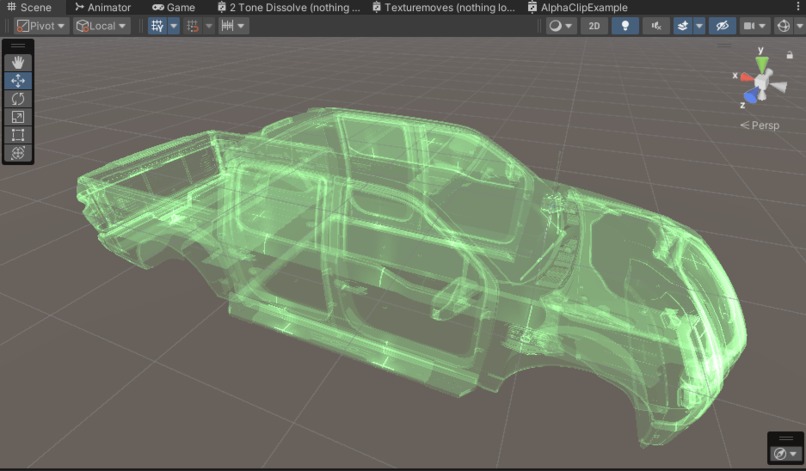Open the scene camera settings dropdown

click(755, 26)
